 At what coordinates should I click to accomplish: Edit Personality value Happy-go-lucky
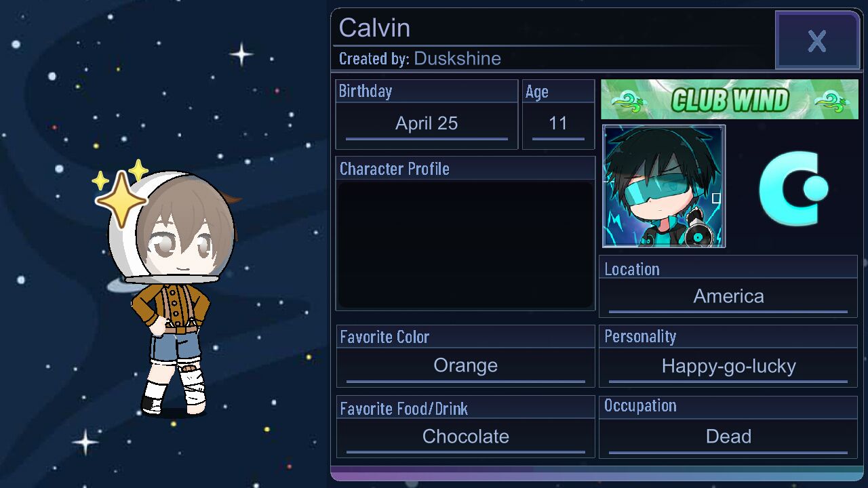point(728,367)
